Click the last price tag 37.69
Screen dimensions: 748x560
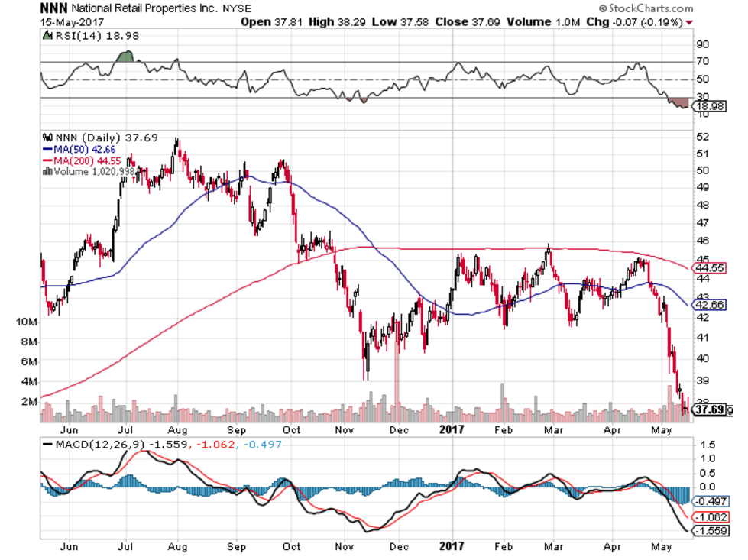pyautogui.click(x=709, y=409)
